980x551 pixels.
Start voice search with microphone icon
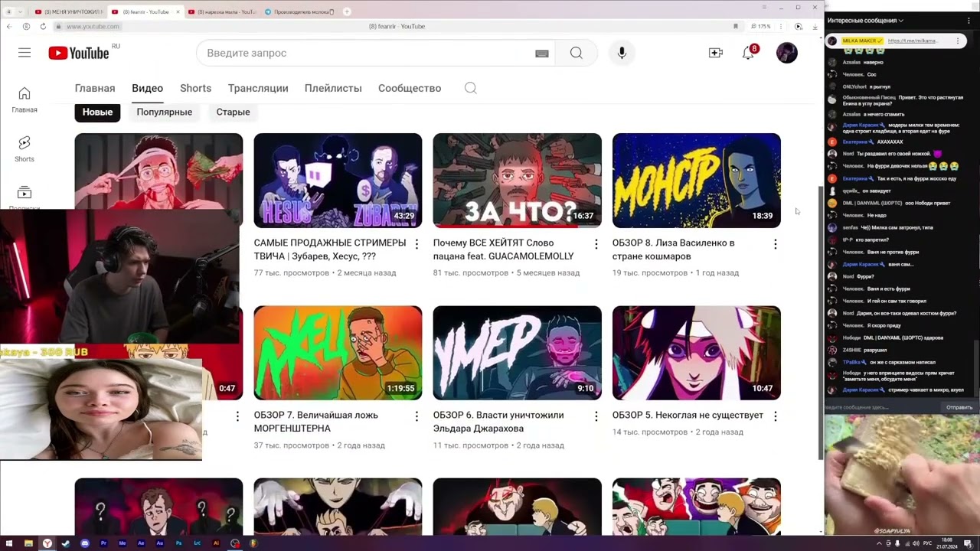[622, 53]
